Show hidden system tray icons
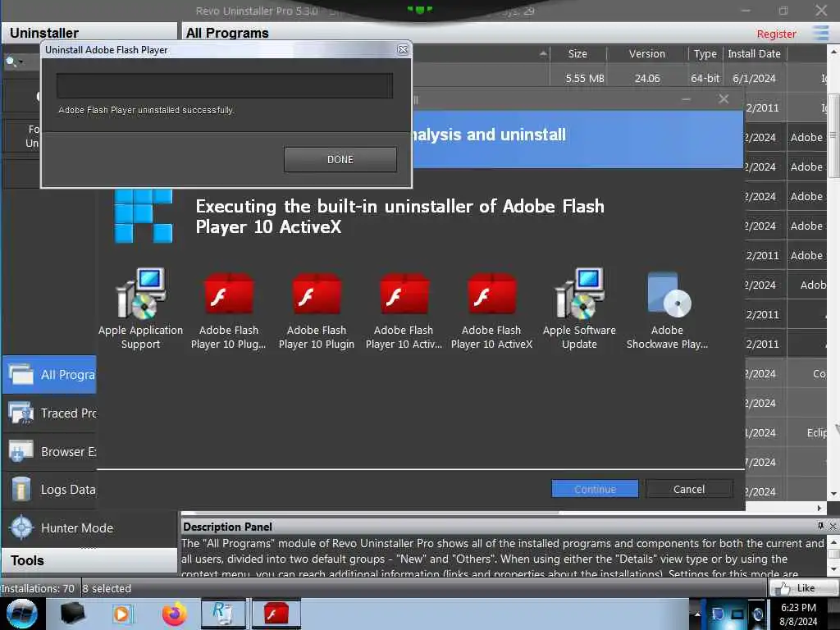 [697, 614]
